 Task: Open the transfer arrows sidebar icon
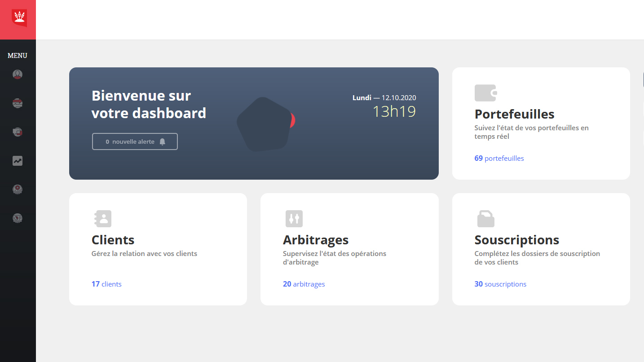pos(18,103)
